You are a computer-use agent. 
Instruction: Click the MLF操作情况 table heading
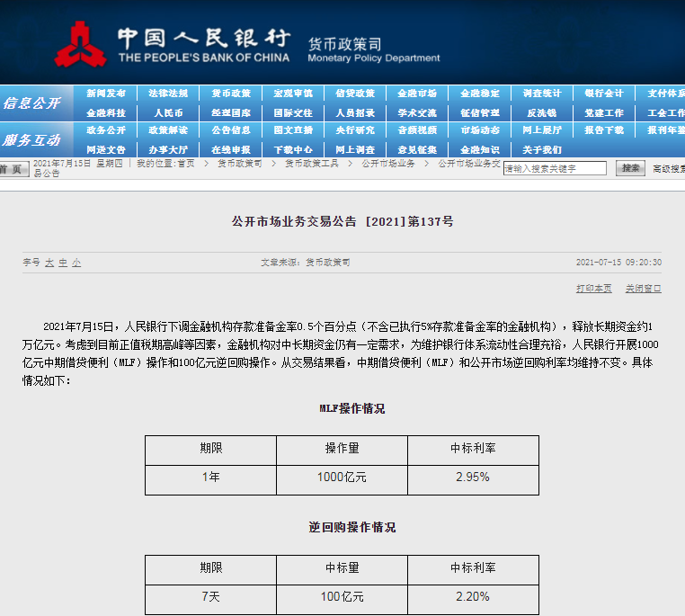(x=352, y=408)
